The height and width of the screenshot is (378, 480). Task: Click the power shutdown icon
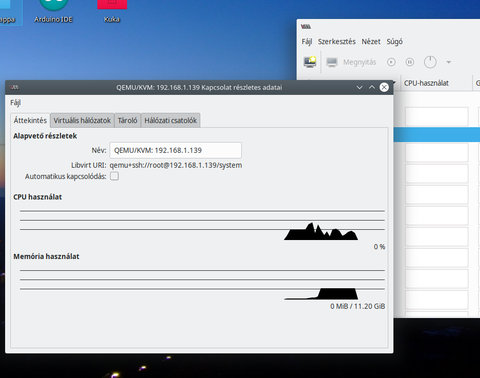click(x=430, y=62)
